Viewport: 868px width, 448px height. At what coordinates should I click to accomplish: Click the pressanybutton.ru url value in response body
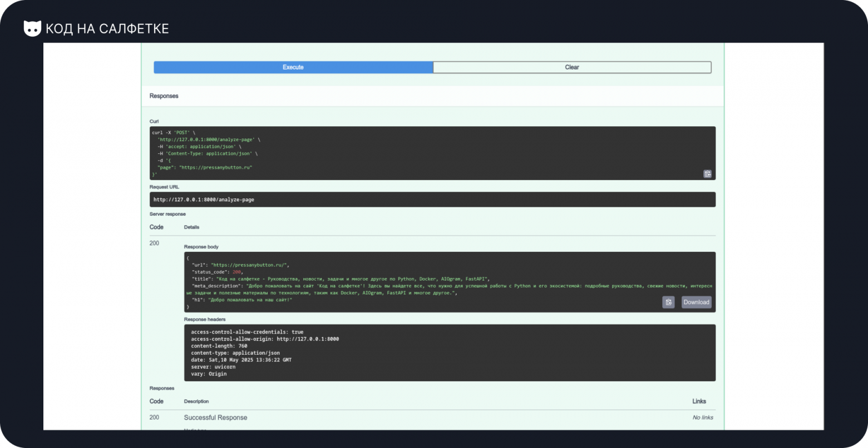pos(249,265)
